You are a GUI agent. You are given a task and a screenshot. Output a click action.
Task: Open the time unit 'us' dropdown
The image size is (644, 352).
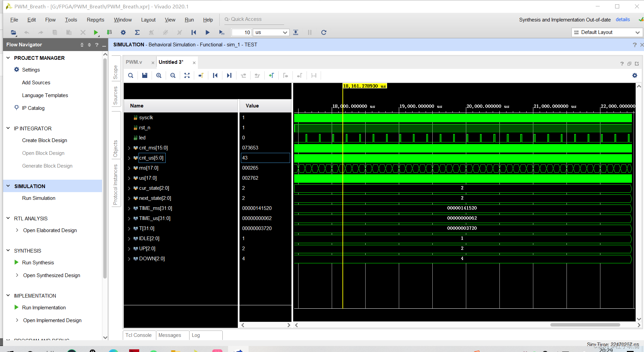tap(271, 33)
